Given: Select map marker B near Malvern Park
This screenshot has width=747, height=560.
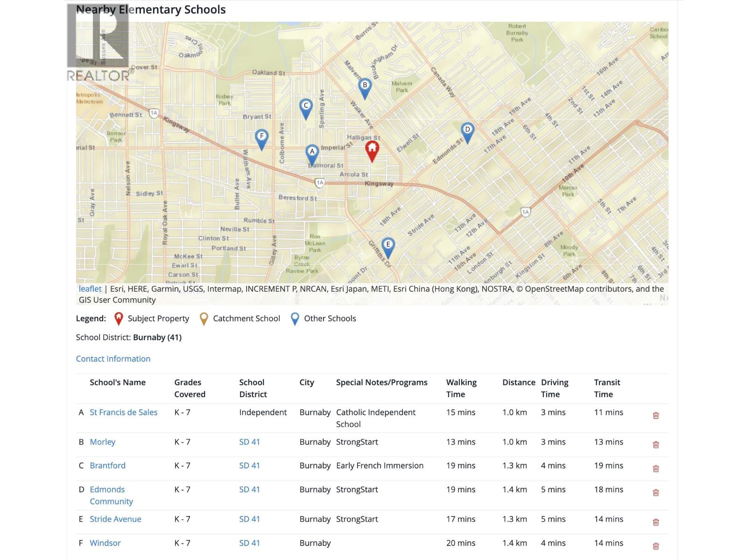Looking at the screenshot, I should click(x=365, y=87).
